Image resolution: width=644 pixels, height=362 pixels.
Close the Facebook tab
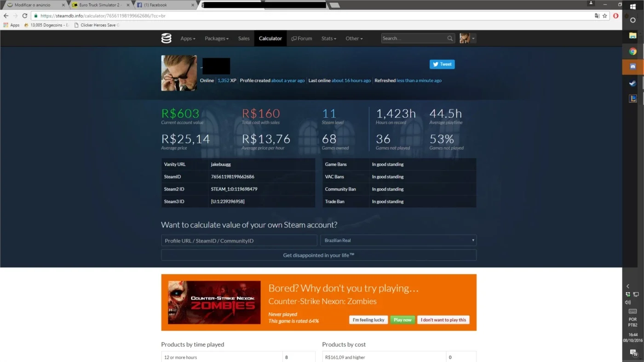pos(193,5)
